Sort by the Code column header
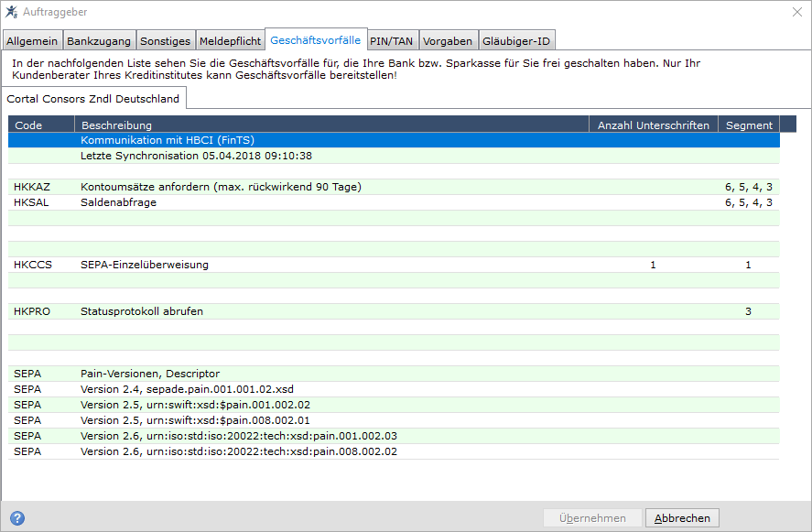The width and height of the screenshot is (812, 532). pos(41,125)
